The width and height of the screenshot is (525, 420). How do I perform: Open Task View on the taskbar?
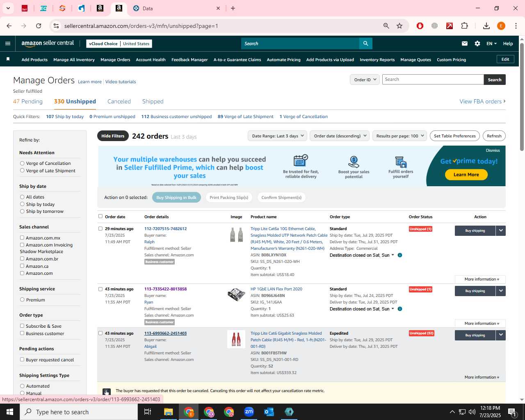(x=148, y=412)
